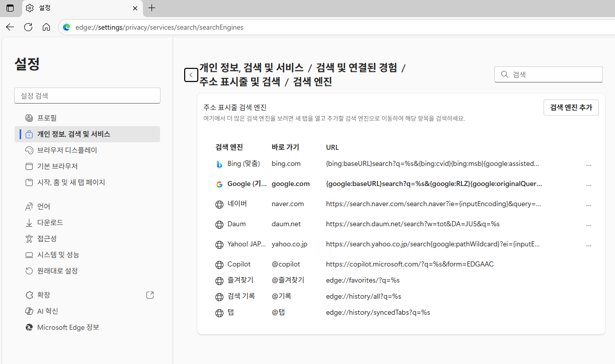Click the @즐겨찾기 shortcut text
Viewport: 615px width, 364px height.
288,280
